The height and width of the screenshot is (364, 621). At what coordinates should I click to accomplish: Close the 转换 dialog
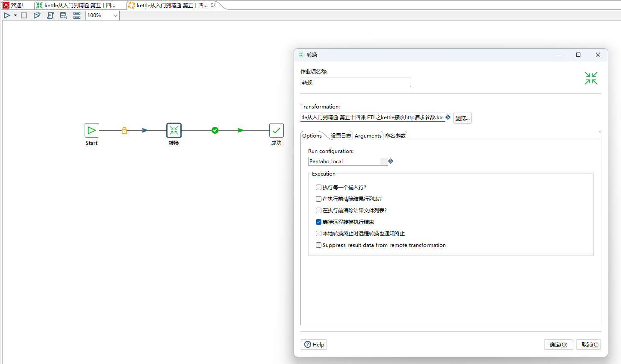pos(598,55)
